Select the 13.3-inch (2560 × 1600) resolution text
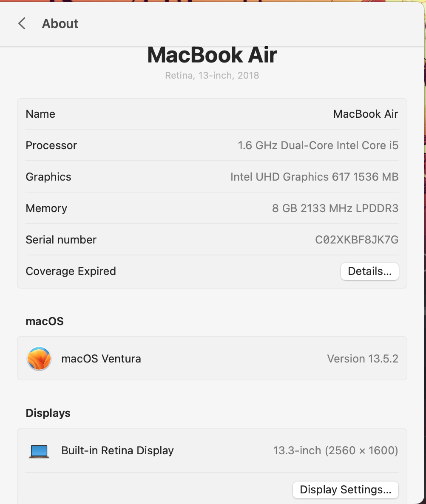426x504 pixels. pyautogui.click(x=336, y=450)
